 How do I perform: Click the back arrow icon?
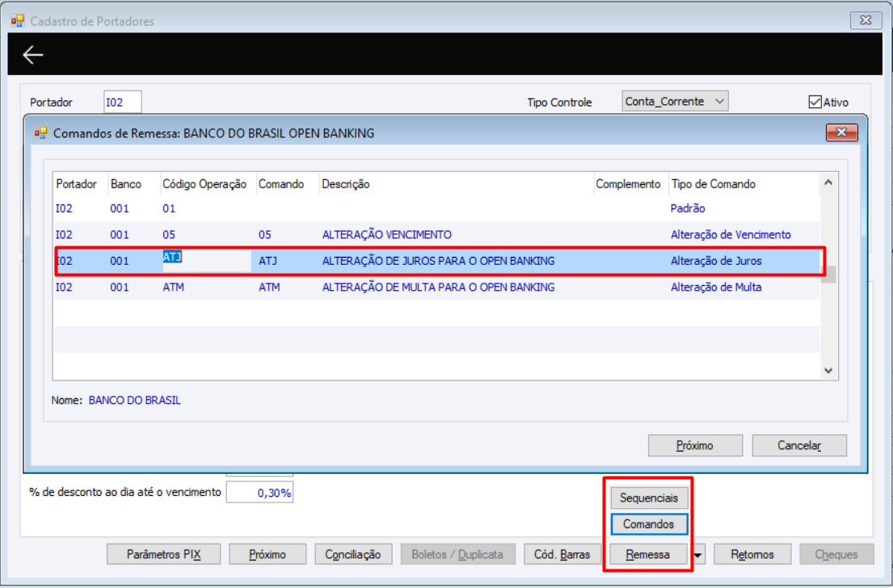pyautogui.click(x=33, y=55)
